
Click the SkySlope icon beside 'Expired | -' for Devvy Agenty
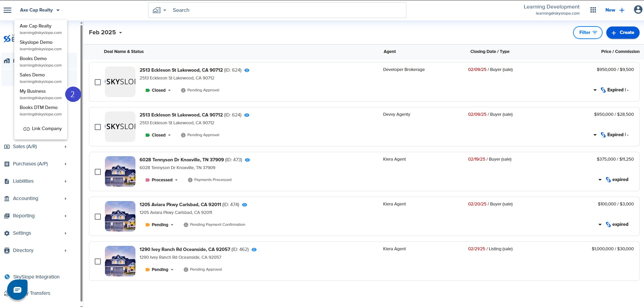(x=603, y=135)
